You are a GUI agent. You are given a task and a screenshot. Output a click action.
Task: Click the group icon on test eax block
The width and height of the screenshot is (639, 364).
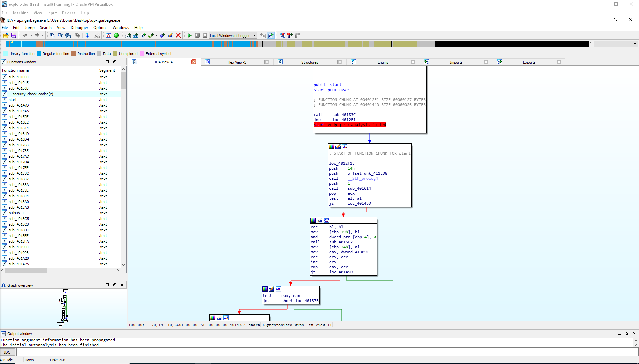coord(278,289)
